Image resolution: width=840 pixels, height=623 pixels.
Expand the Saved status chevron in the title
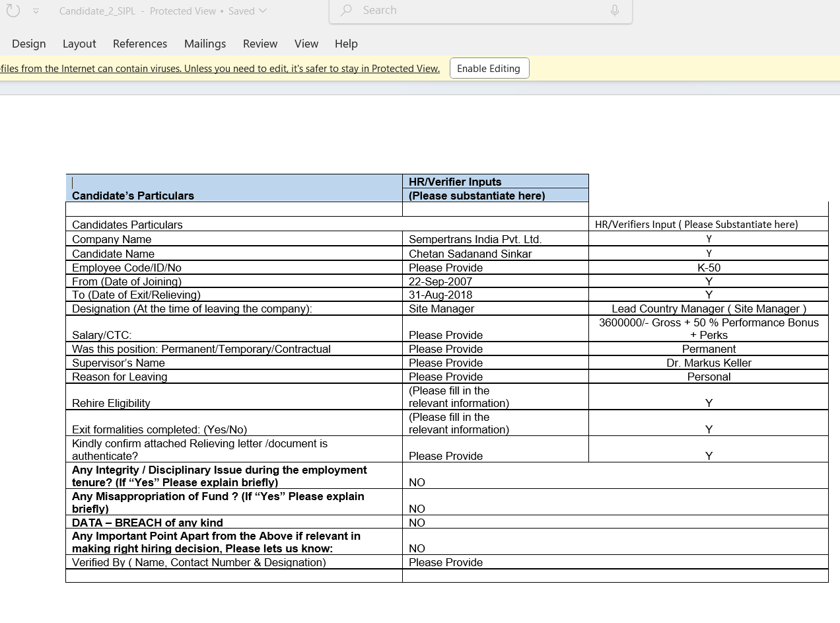[x=263, y=11]
